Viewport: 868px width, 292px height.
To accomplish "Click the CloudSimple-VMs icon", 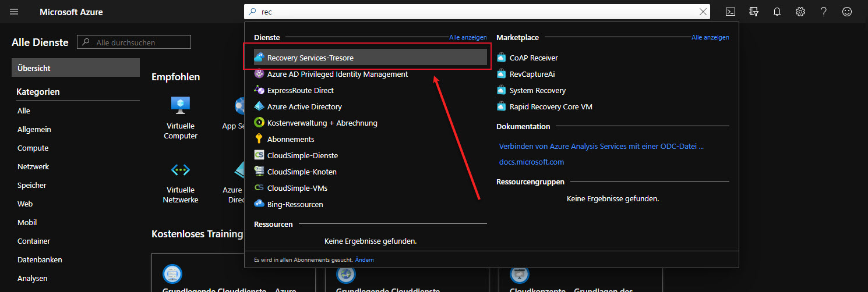I will [x=260, y=188].
